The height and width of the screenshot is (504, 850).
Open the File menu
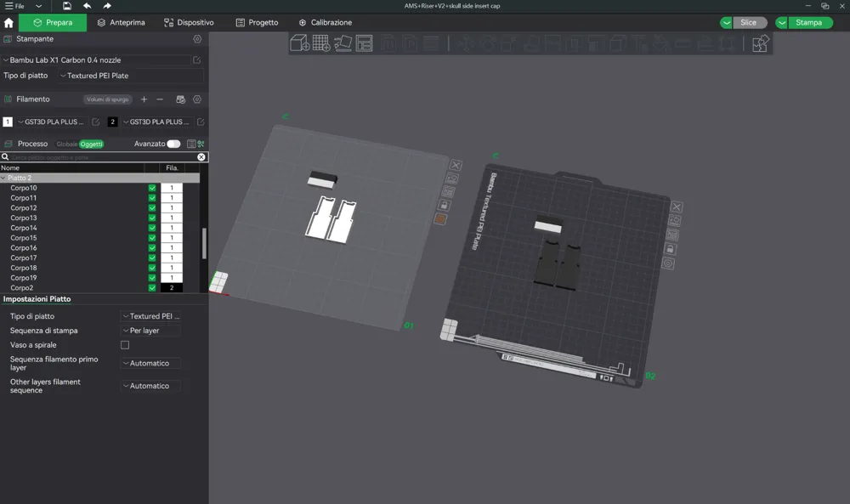pyautogui.click(x=14, y=6)
